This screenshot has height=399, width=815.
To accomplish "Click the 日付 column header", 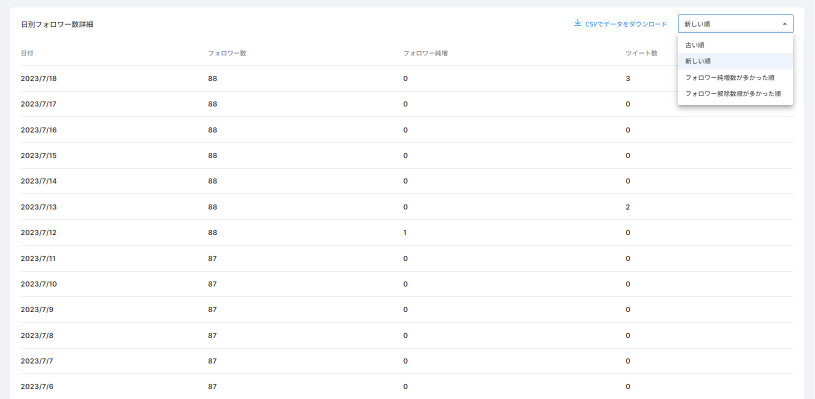I will 27,54.
